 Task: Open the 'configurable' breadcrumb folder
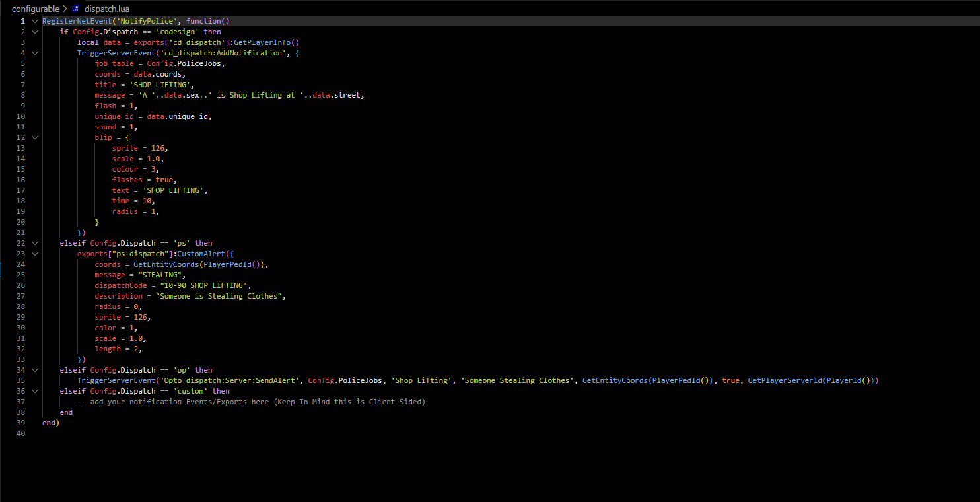(x=35, y=9)
